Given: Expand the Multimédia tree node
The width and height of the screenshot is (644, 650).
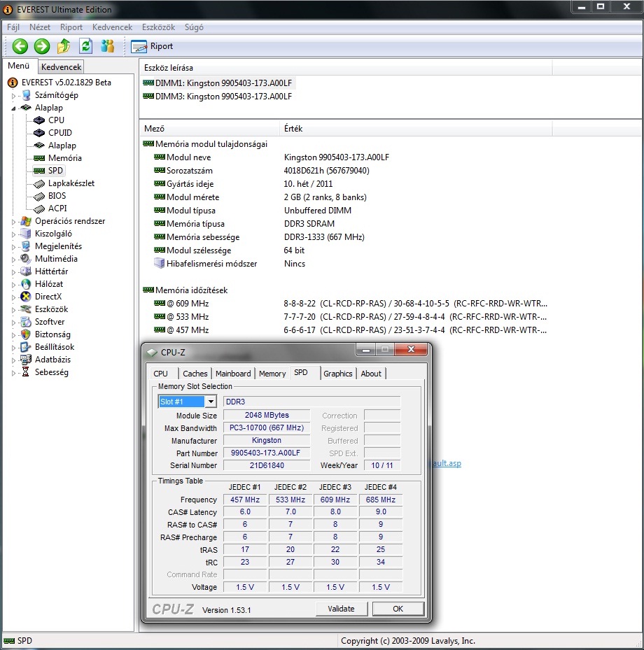Looking at the screenshot, I should (x=14, y=260).
